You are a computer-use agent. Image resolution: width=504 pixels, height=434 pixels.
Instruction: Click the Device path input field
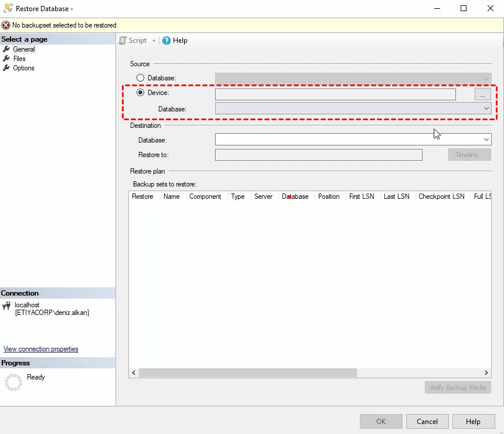(x=335, y=94)
